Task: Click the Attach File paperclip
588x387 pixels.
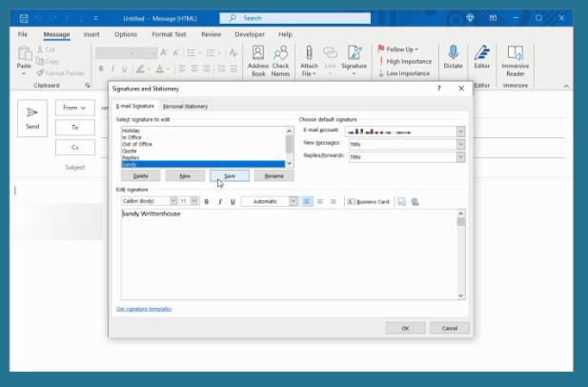Action: pyautogui.click(x=309, y=52)
